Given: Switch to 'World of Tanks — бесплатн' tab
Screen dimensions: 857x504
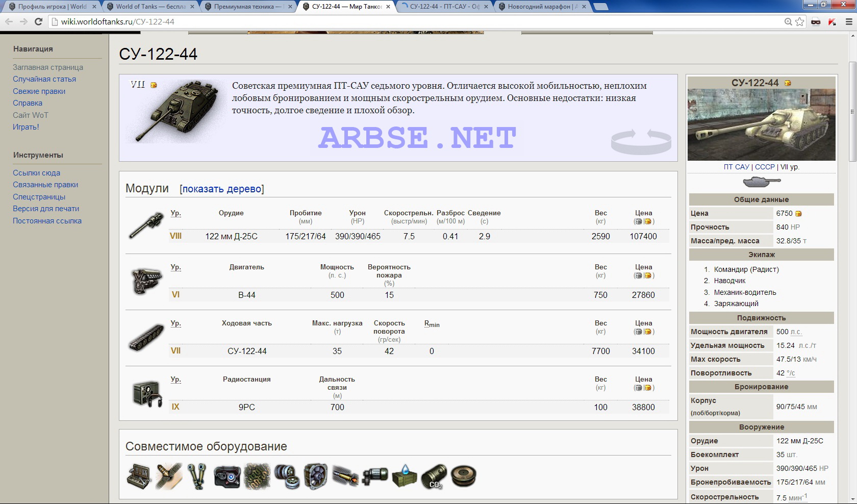Looking at the screenshot, I should 150,7.
